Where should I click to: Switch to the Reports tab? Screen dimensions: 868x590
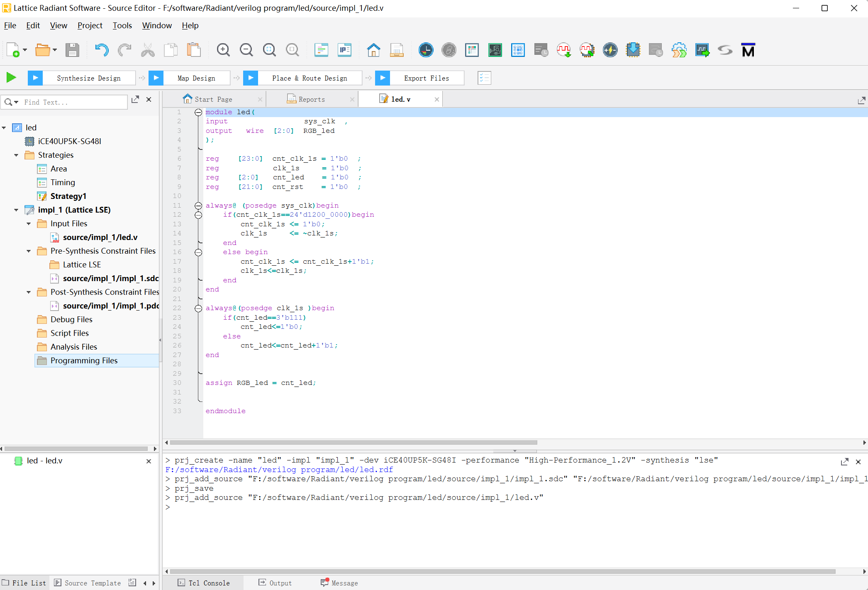point(312,99)
